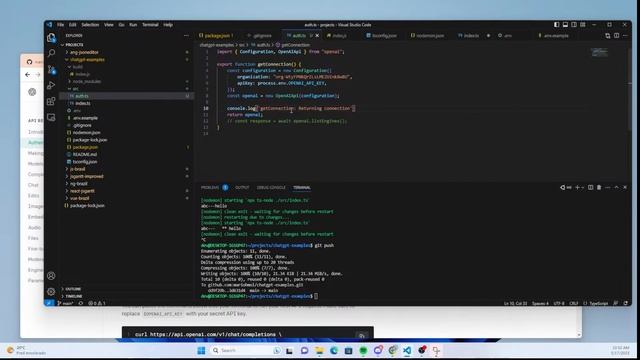This screenshot has height=360, width=640.
Task: Open the Explorer view in activity bar
Action: (51, 38)
